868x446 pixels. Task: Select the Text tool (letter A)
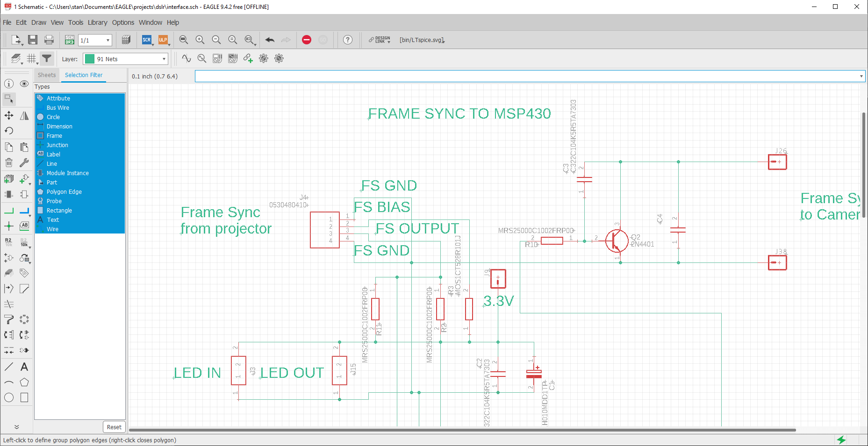24,367
